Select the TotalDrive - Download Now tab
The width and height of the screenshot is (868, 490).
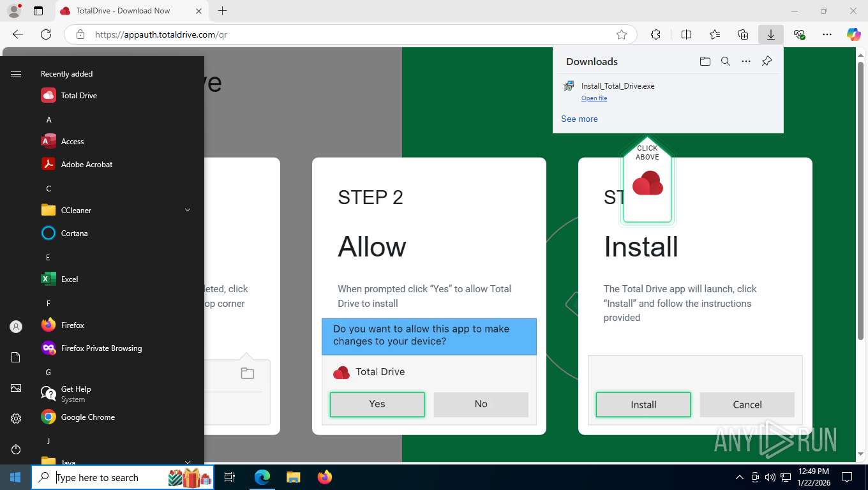click(131, 11)
